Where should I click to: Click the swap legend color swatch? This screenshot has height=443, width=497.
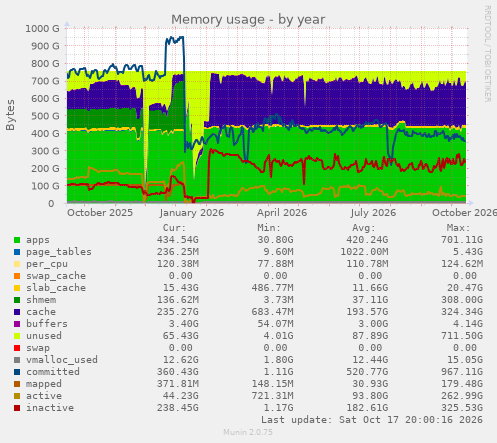17,348
